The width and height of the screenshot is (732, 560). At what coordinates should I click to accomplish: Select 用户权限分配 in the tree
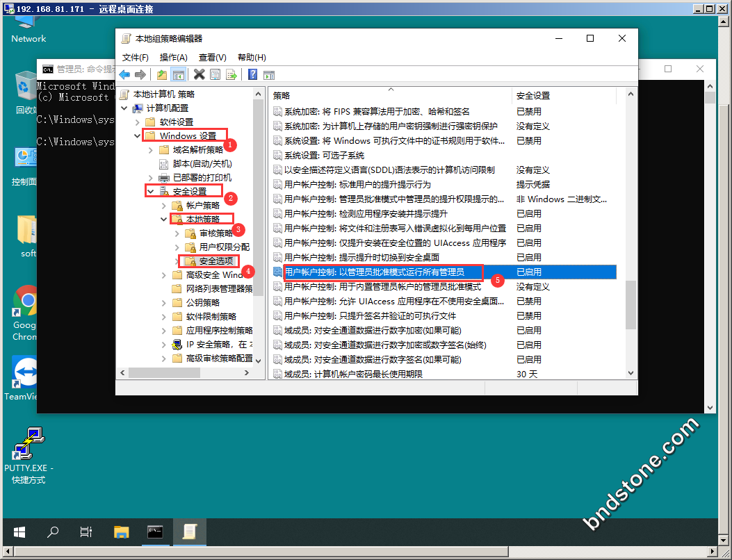point(223,247)
